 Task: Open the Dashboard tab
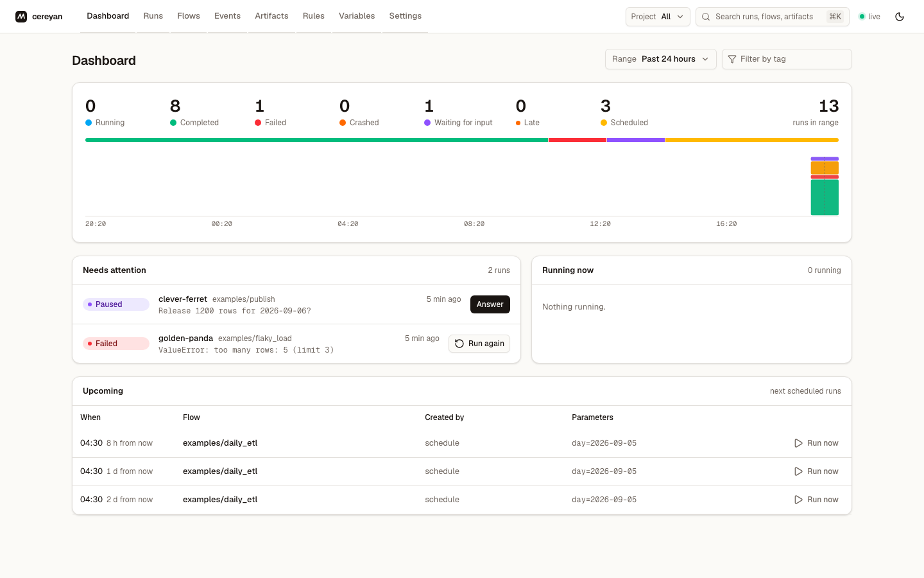coord(108,16)
